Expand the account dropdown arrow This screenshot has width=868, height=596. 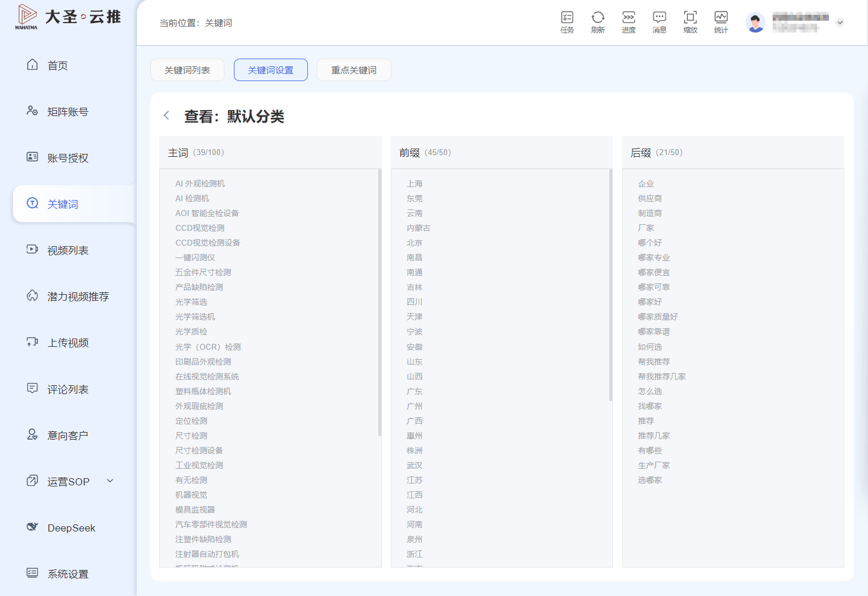point(840,22)
